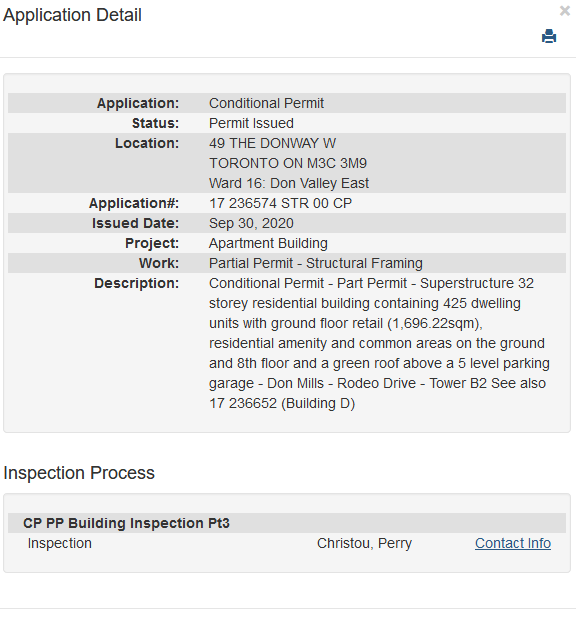
Task: Click the description paragraph text
Action: pyautogui.click(x=379, y=343)
